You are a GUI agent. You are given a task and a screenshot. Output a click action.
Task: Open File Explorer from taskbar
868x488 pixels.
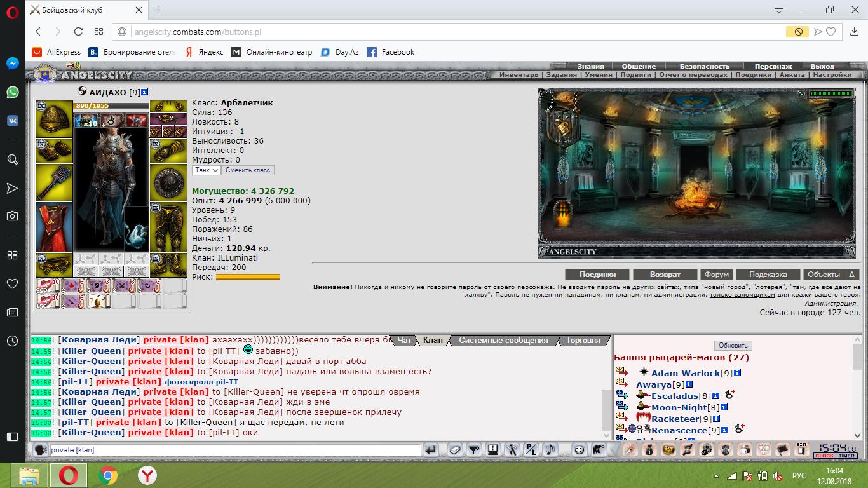coord(29,475)
